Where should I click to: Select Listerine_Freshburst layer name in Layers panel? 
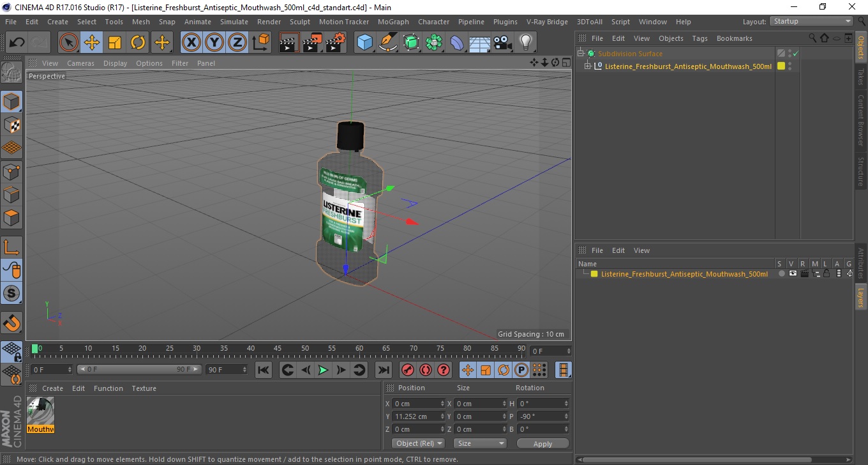[684, 274]
